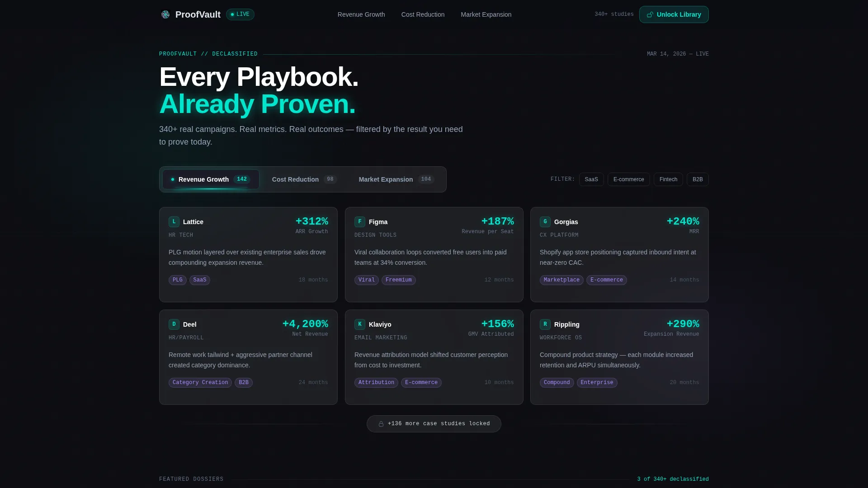Click the Attribution tag on Klaviyo card
This screenshot has height=488, width=868.
[376, 383]
